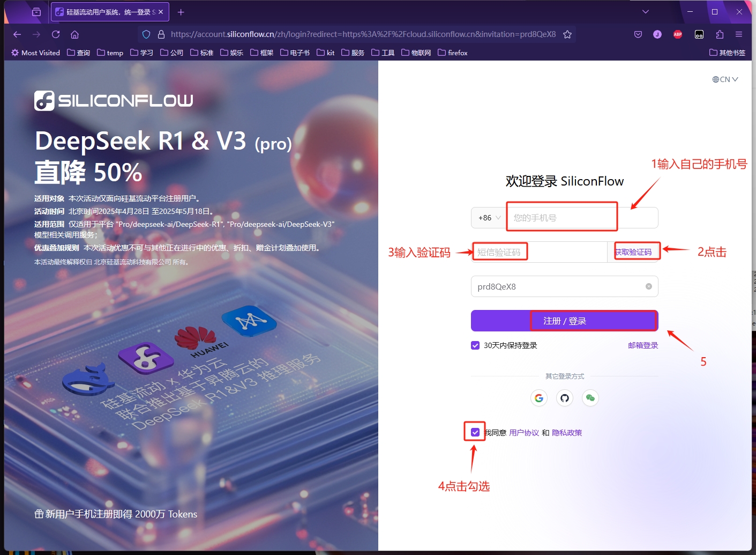The width and height of the screenshot is (756, 555).
Task: Click the 注册 / 登录 button
Action: tap(565, 321)
